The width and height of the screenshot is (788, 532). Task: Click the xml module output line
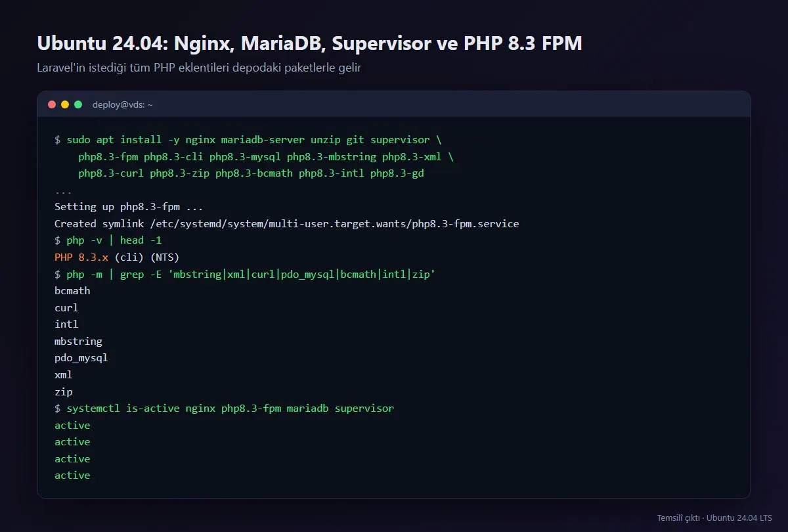click(x=64, y=375)
